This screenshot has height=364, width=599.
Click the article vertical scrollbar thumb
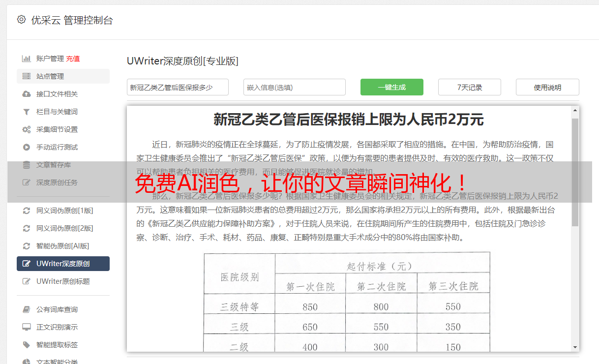tap(575, 172)
